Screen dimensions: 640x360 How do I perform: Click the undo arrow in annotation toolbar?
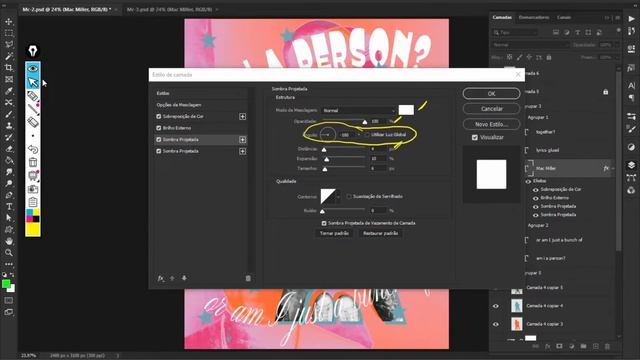click(33, 149)
